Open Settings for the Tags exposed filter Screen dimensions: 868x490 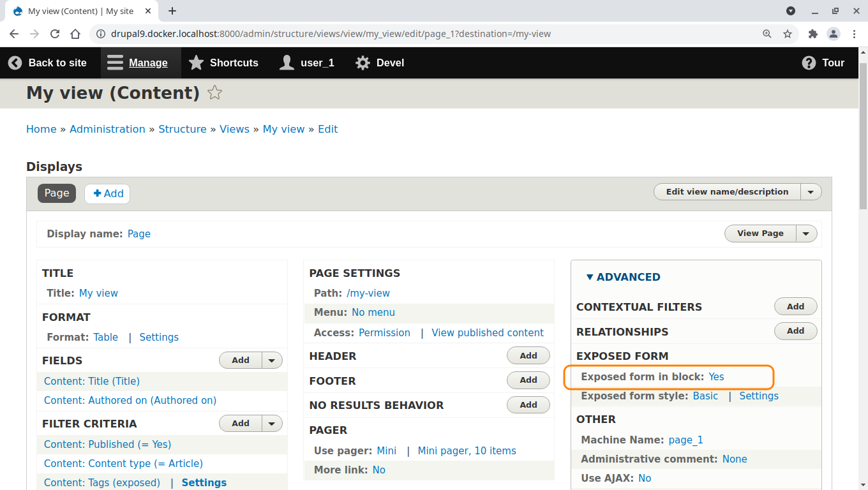(x=204, y=482)
